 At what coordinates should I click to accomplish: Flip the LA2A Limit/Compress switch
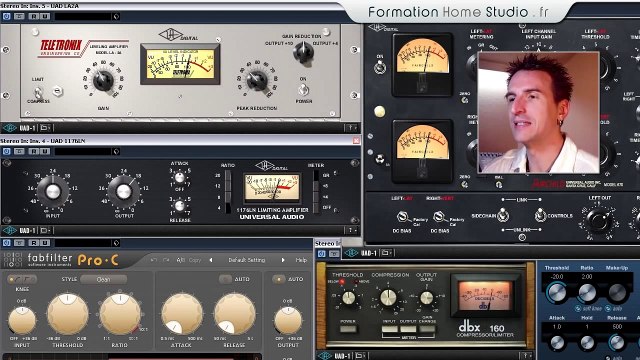click(38, 92)
